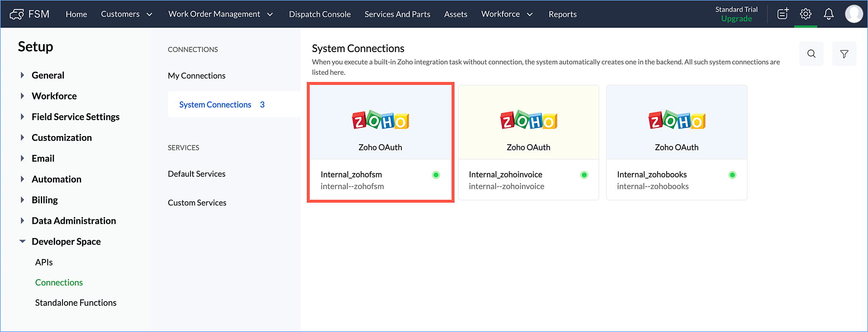Open the Dispatch Console menu

click(x=320, y=14)
